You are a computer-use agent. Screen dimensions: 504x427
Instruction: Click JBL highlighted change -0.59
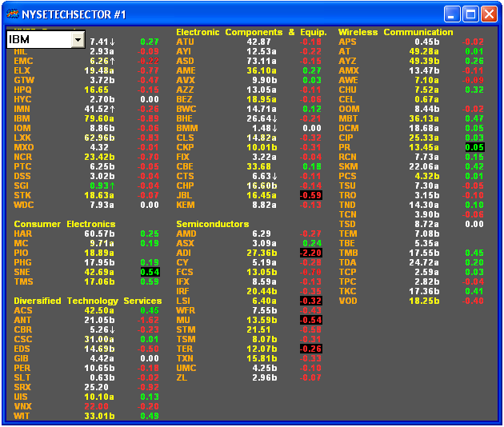(x=311, y=195)
